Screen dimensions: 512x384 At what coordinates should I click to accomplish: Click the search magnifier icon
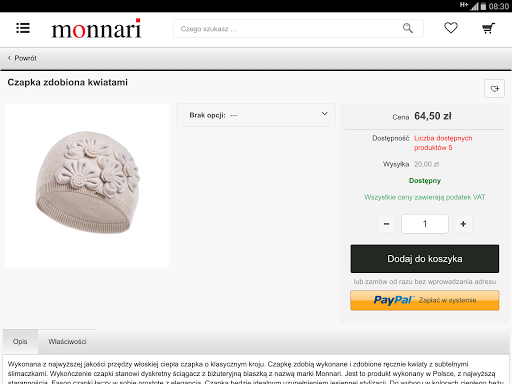pyautogui.click(x=408, y=28)
